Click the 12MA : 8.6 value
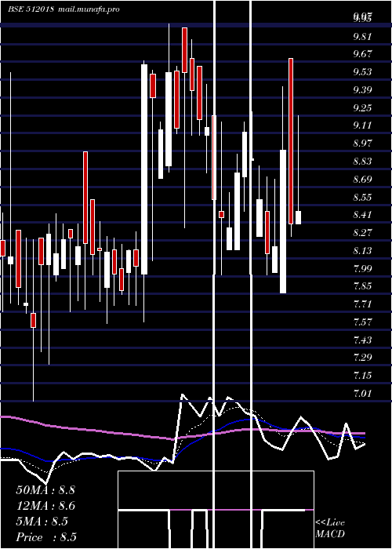 click(x=45, y=506)
